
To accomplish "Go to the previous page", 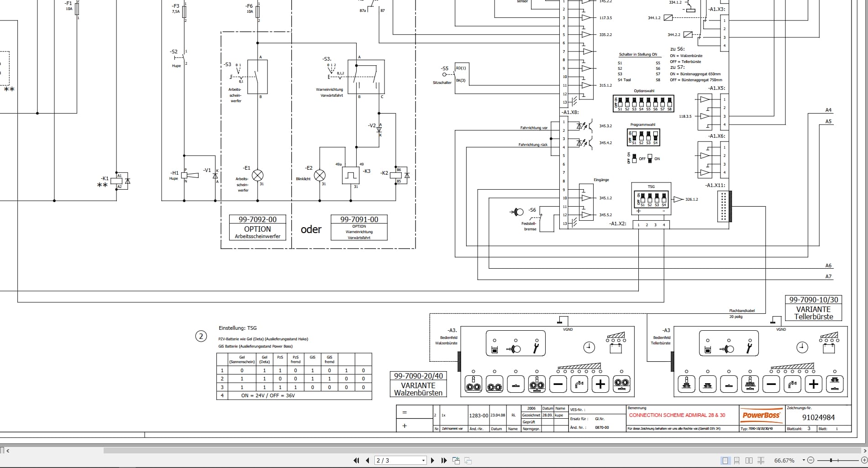I will click(x=367, y=460).
